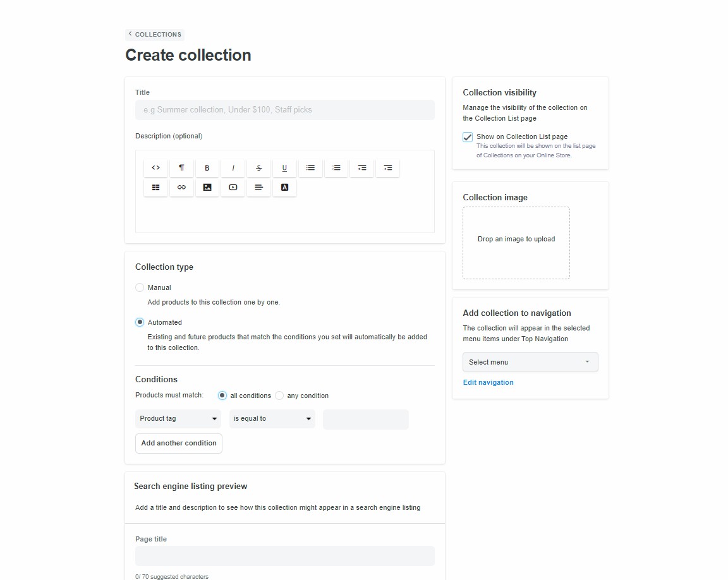
Task: Apply italic formatting to the description
Action: (233, 167)
